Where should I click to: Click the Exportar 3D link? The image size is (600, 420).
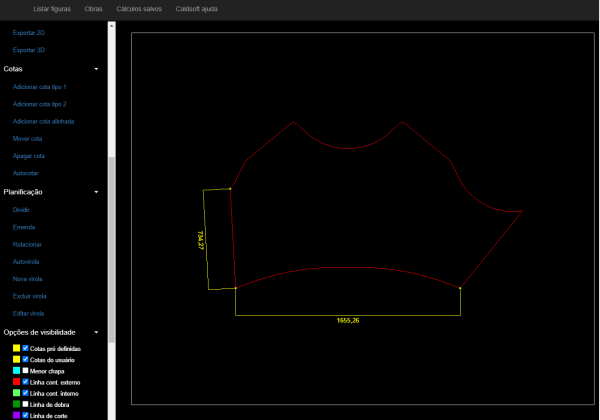point(28,49)
